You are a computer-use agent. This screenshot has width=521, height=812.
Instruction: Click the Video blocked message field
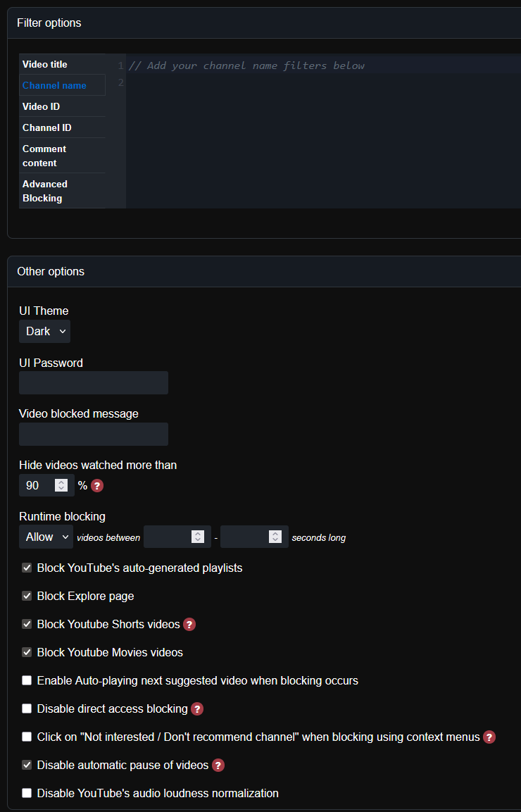[x=94, y=434]
